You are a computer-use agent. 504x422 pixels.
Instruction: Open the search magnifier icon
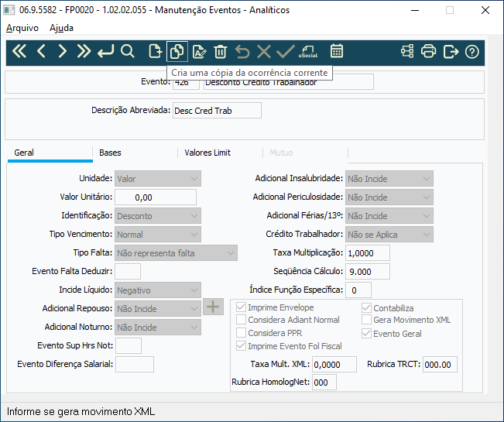(128, 51)
